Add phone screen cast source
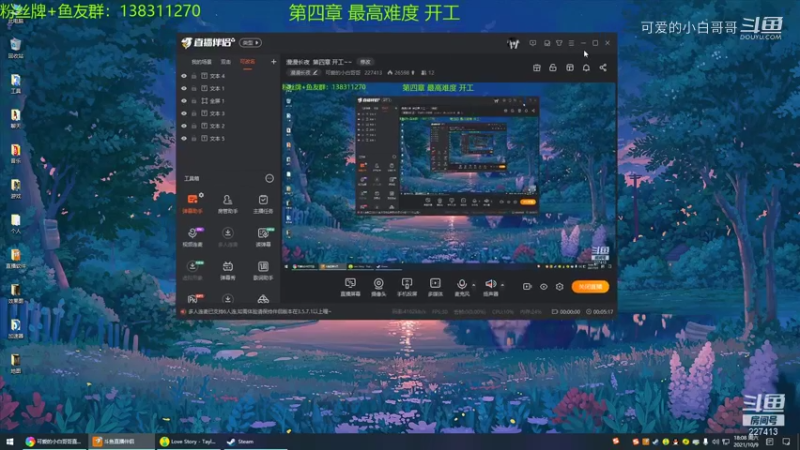 coord(407,287)
